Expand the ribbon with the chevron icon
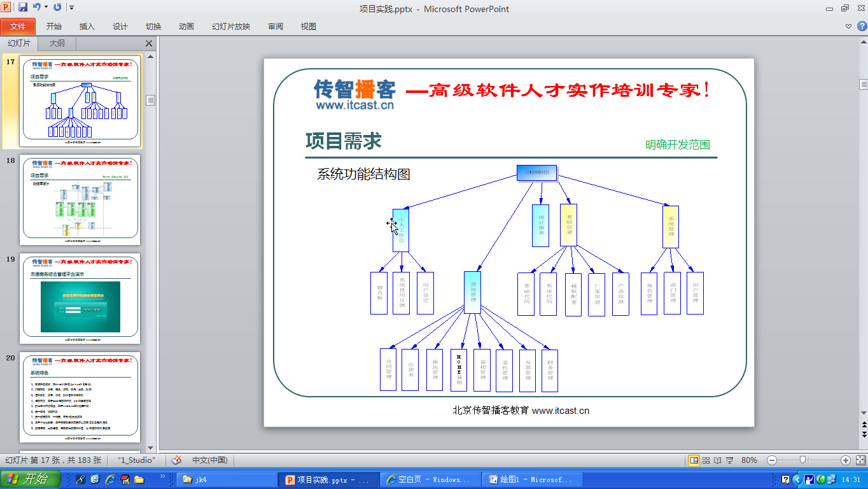The height and width of the screenshot is (489, 868). tap(848, 27)
